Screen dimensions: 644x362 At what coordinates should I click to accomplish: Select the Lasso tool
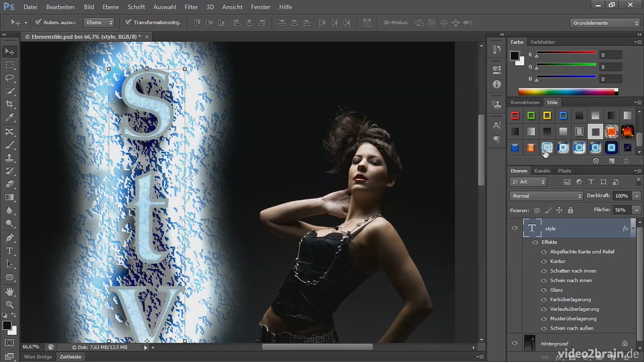tap(10, 78)
